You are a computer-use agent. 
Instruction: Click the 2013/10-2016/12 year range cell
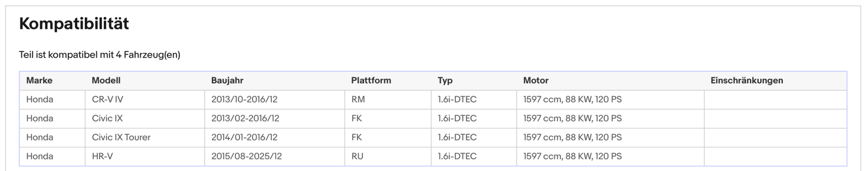click(x=275, y=100)
